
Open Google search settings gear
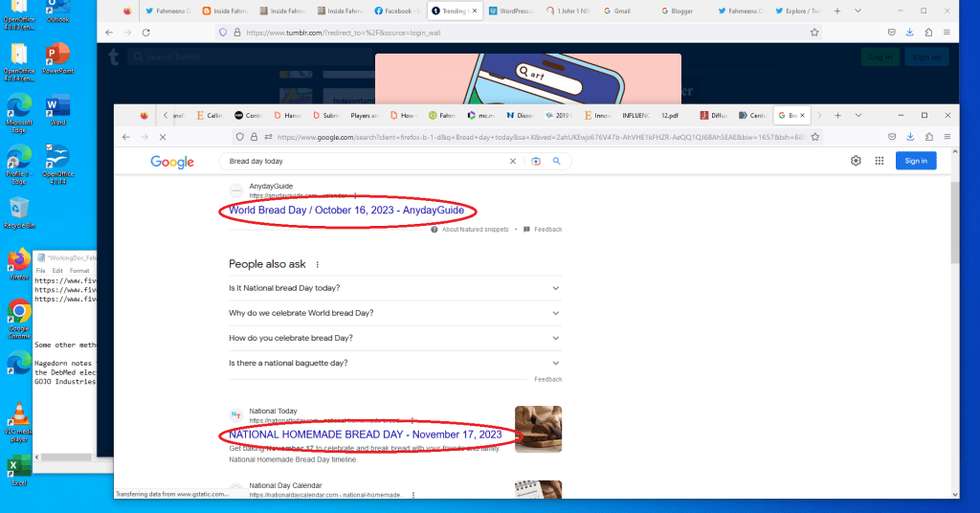click(x=856, y=161)
